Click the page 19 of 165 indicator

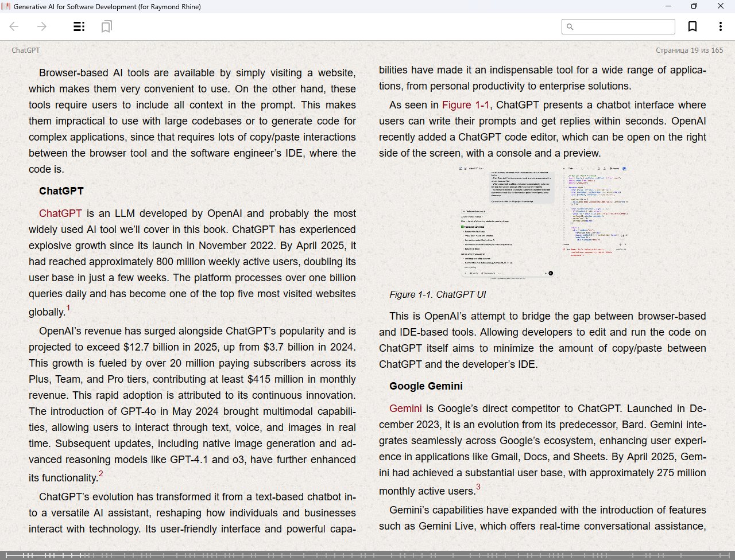[689, 50]
